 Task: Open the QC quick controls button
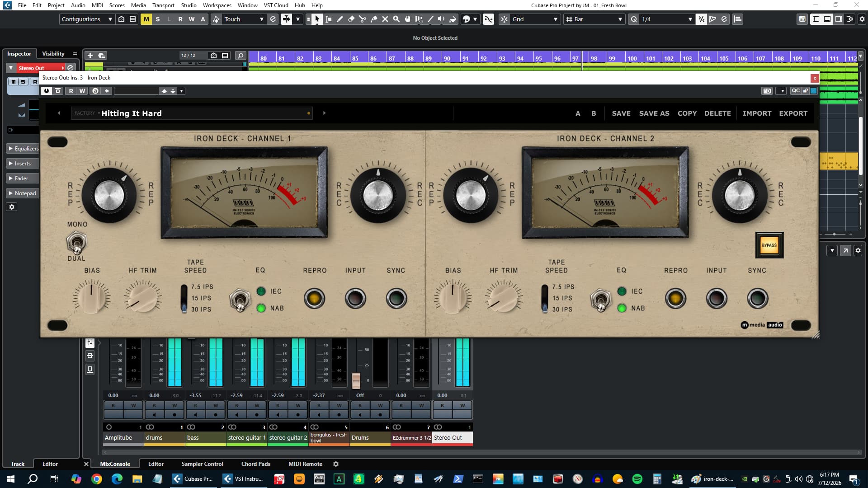[x=796, y=91]
